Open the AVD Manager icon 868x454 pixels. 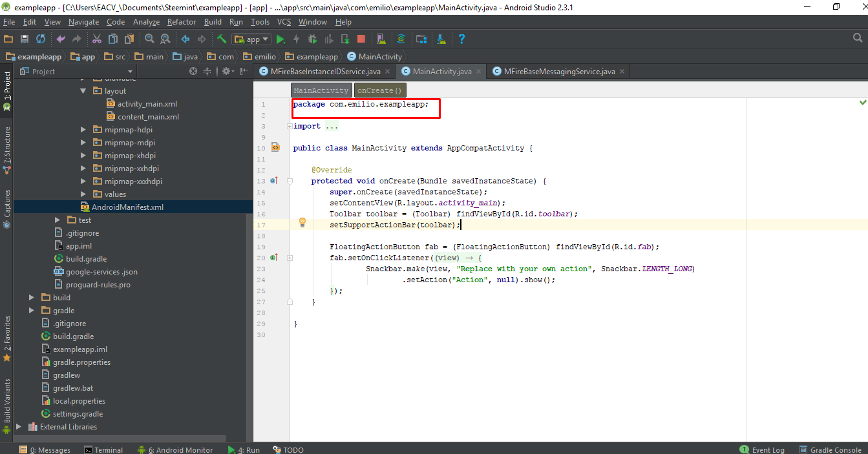381,39
